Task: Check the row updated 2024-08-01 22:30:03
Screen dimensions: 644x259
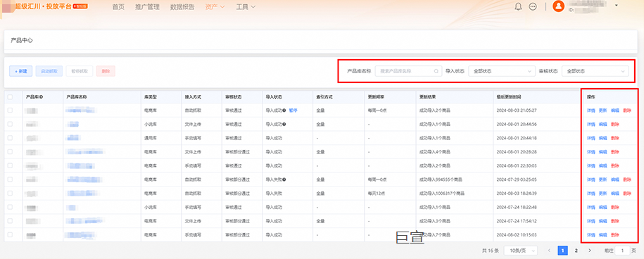Action: 10,166
